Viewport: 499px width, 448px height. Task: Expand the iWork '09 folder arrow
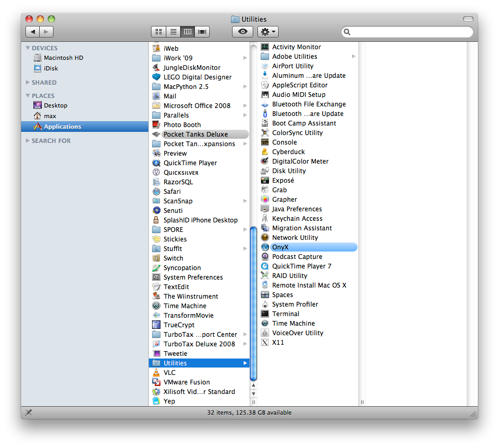coord(245,58)
